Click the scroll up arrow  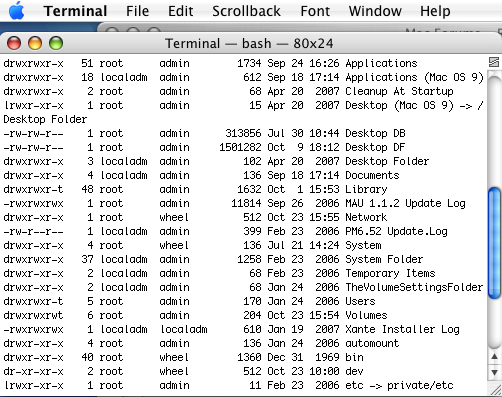[494, 357]
